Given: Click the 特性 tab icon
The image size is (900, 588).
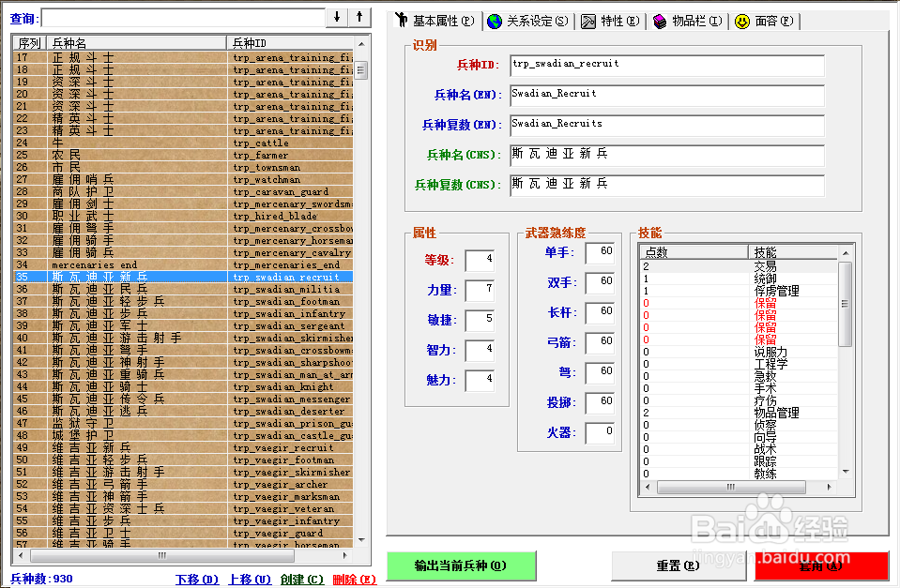Looking at the screenshot, I should pyautogui.click(x=588, y=22).
